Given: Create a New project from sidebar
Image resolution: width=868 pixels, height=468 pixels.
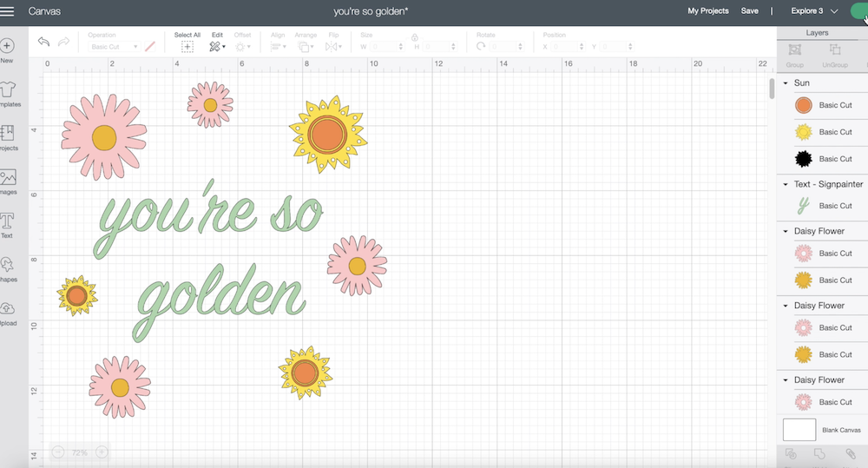Looking at the screenshot, I should [x=7, y=50].
